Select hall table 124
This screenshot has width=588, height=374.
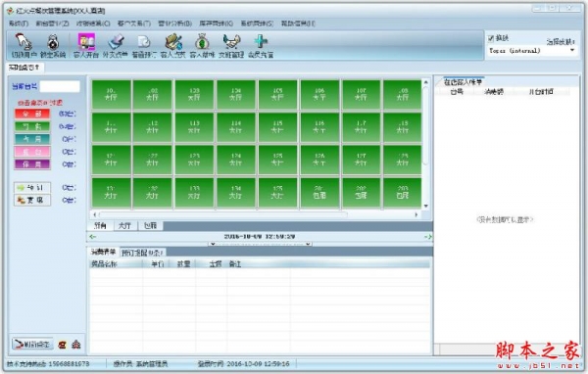tap(236, 160)
